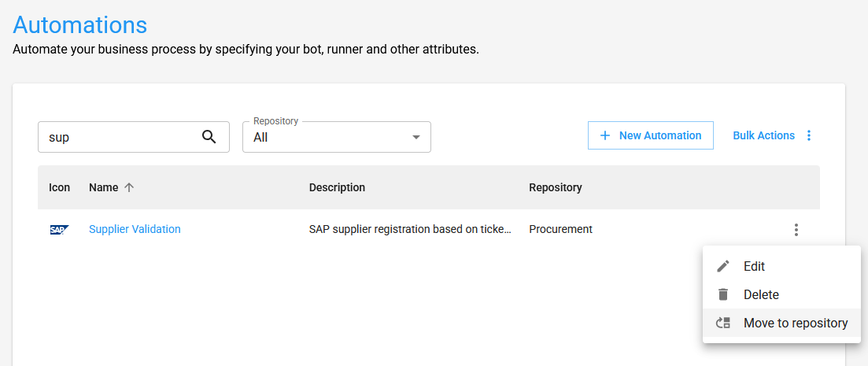Click the Repository dropdown caret arrow
The image size is (868, 366).
pos(416,138)
